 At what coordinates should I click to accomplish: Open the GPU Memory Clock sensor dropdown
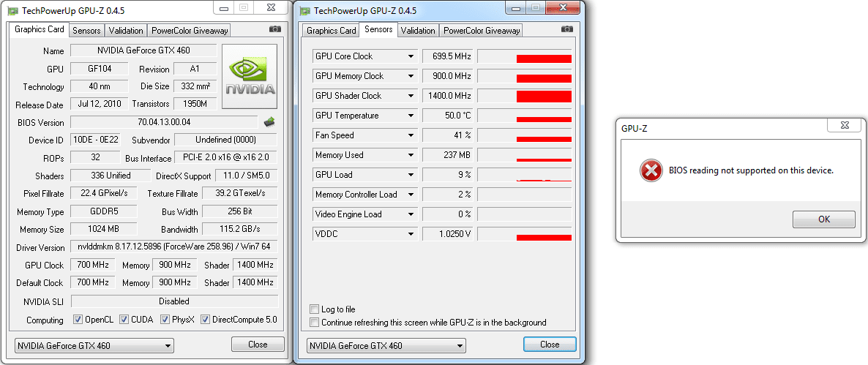point(411,76)
